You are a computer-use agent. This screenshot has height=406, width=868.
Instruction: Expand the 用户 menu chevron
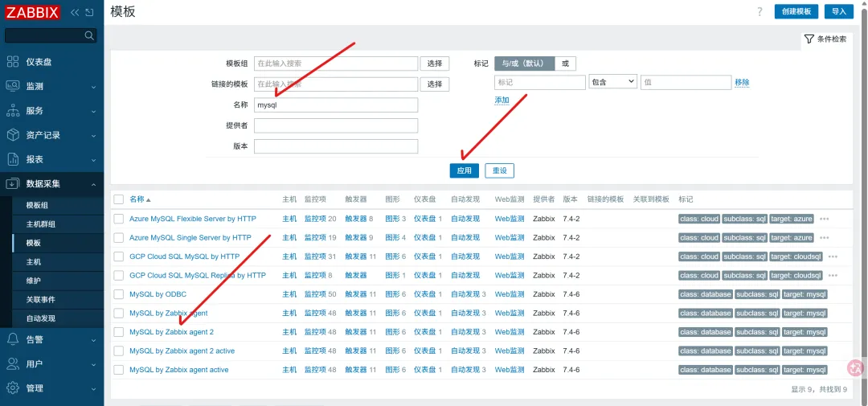(x=93, y=364)
